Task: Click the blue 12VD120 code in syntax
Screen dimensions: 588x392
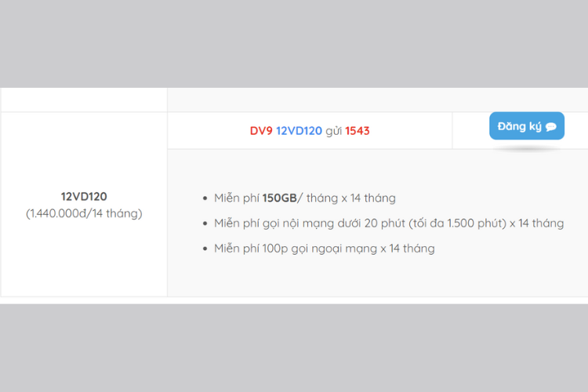Action: (x=299, y=131)
